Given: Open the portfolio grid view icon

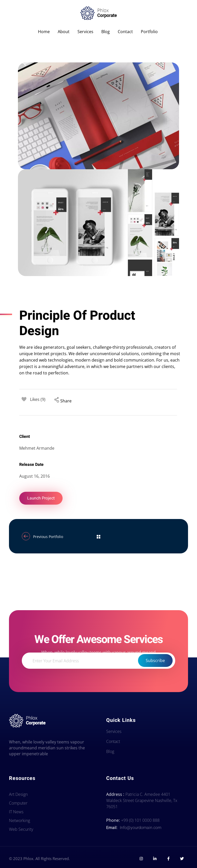Looking at the screenshot, I should (98, 537).
